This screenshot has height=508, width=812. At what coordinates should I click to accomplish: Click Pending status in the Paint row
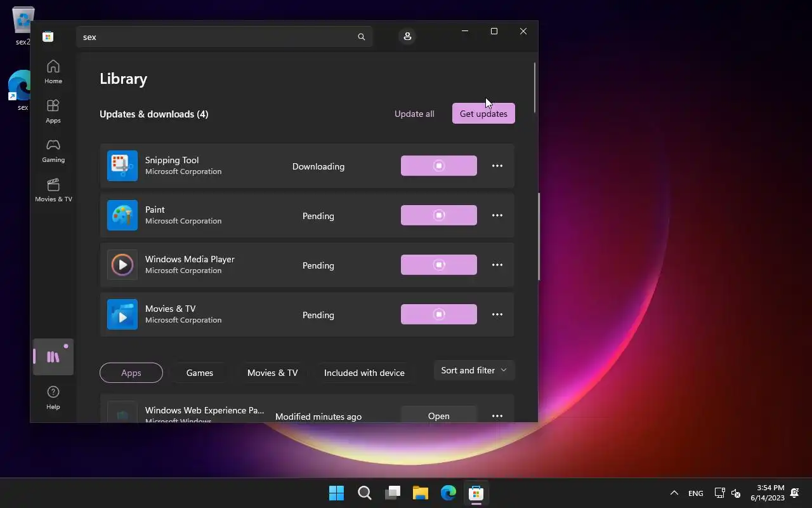point(318,216)
